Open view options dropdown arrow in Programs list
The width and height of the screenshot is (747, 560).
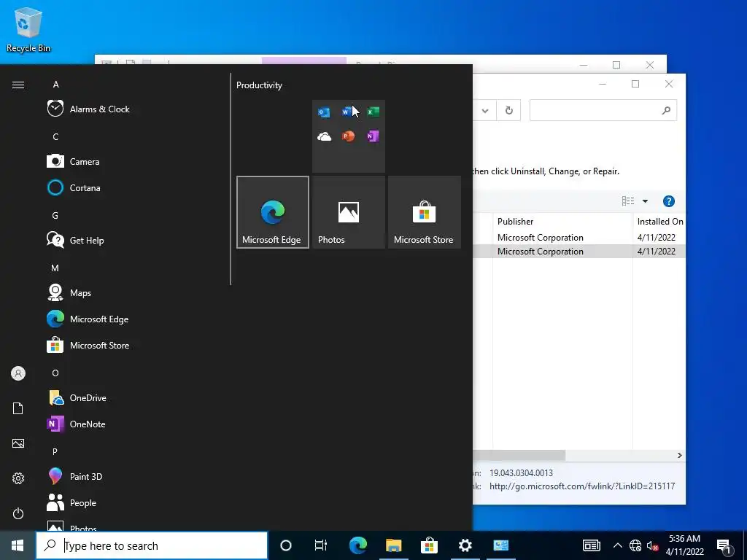point(645,201)
